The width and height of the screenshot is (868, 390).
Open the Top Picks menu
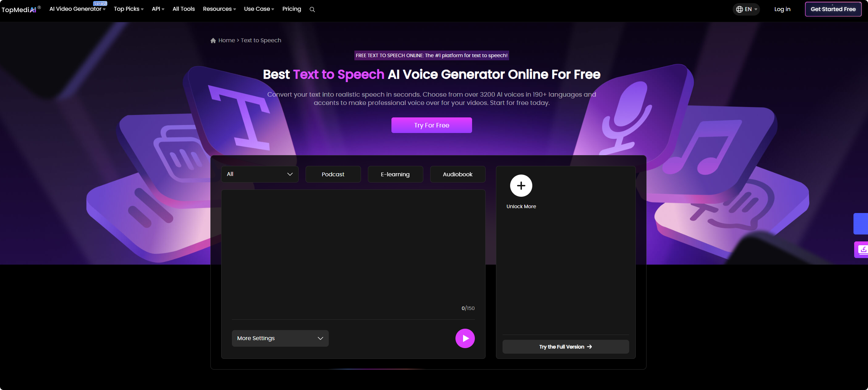point(128,9)
